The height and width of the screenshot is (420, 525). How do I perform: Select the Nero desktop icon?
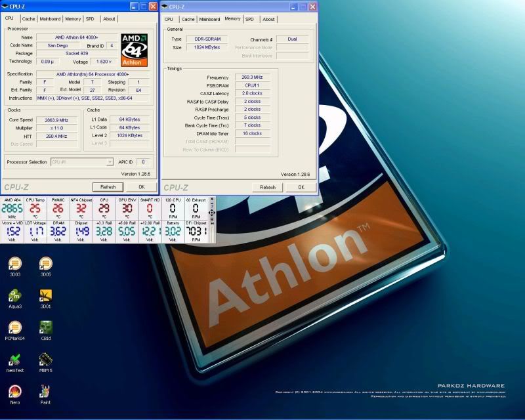[x=15, y=395]
